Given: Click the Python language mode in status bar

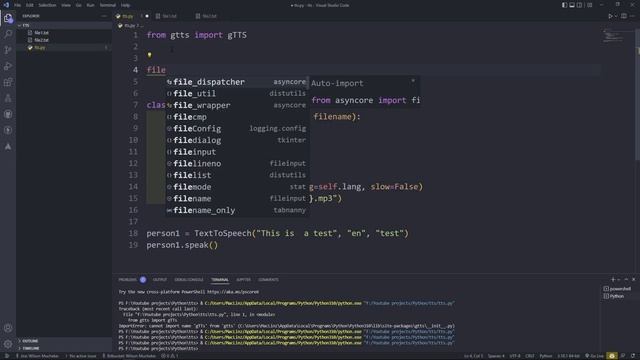Looking at the screenshot, I should click(546, 356).
